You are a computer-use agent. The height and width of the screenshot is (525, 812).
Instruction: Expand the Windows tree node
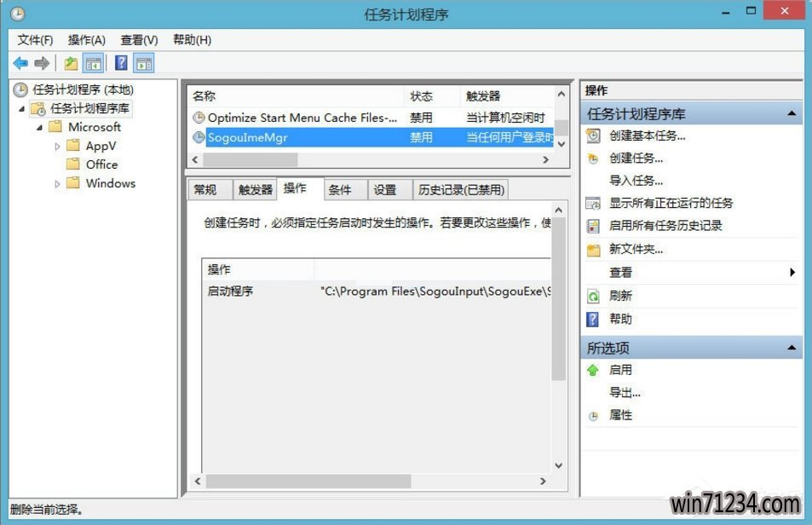coord(57,184)
